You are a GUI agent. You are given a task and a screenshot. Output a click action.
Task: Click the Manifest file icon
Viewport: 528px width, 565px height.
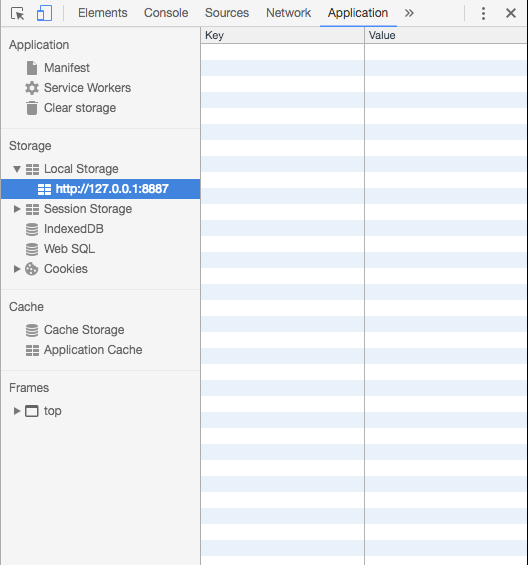[x=32, y=68]
